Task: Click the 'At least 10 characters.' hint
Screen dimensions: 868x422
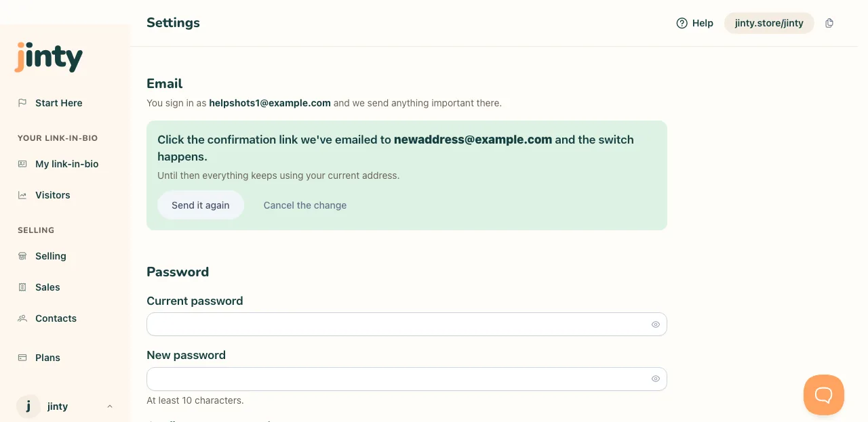Action: pos(195,400)
